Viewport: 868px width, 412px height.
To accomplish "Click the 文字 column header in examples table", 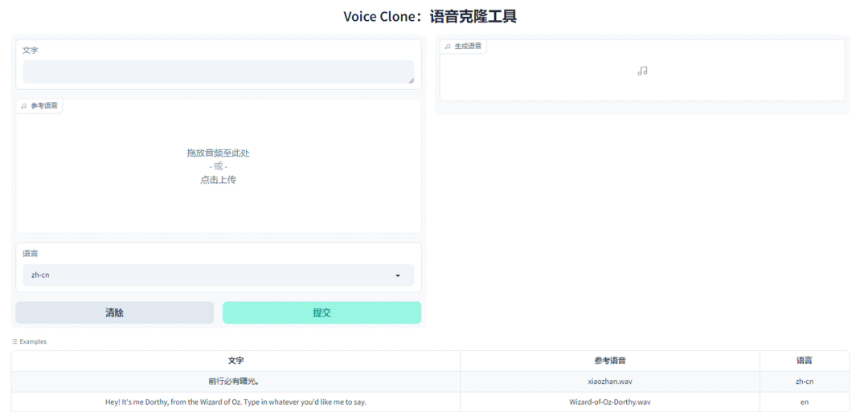I will click(235, 361).
